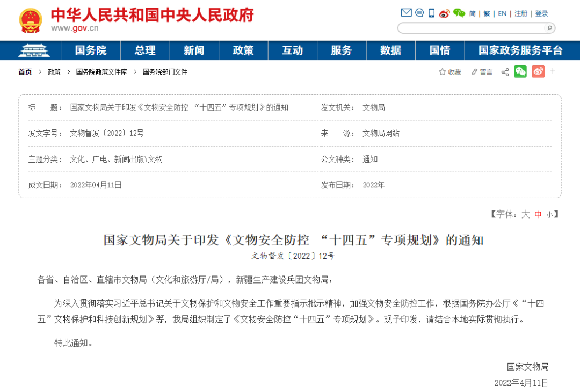Click 国务院部门文件 breadcrumb link
The height and width of the screenshot is (392, 580).
165,72
